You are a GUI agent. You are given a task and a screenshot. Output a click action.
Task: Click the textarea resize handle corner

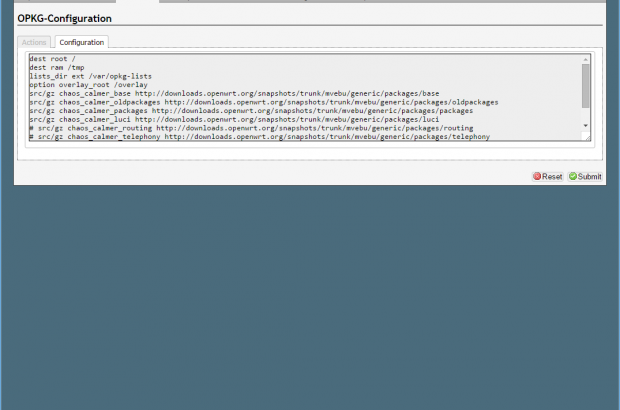587,137
